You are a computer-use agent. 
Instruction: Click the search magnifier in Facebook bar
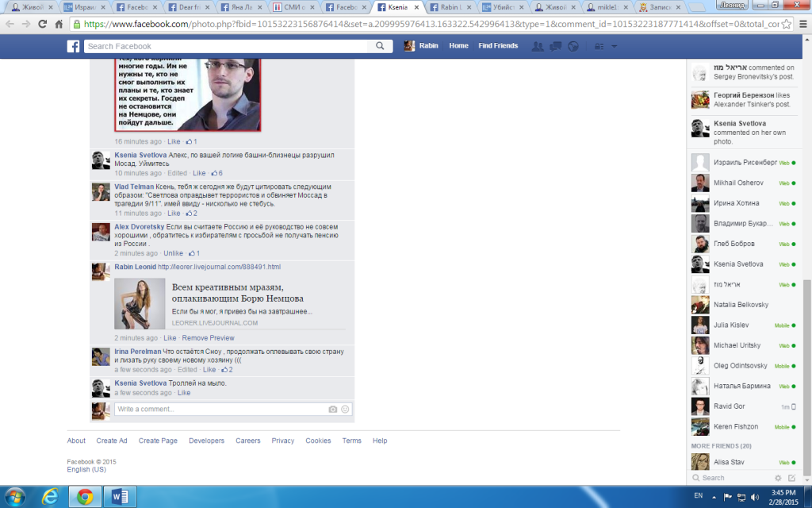(380, 46)
